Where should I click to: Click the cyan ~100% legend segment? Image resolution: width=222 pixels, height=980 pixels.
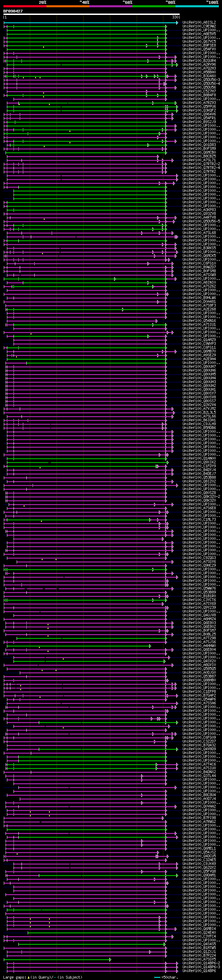(197, 6)
